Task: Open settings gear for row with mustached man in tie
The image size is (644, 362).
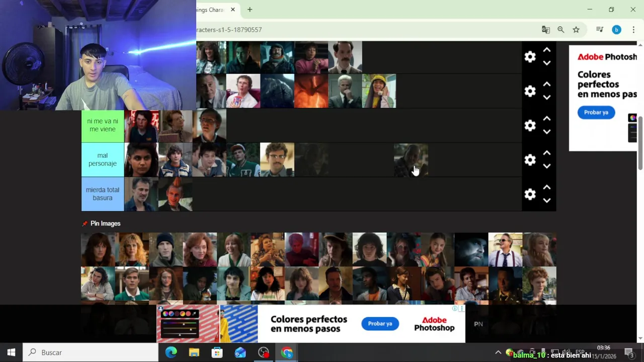Action: pos(530,57)
